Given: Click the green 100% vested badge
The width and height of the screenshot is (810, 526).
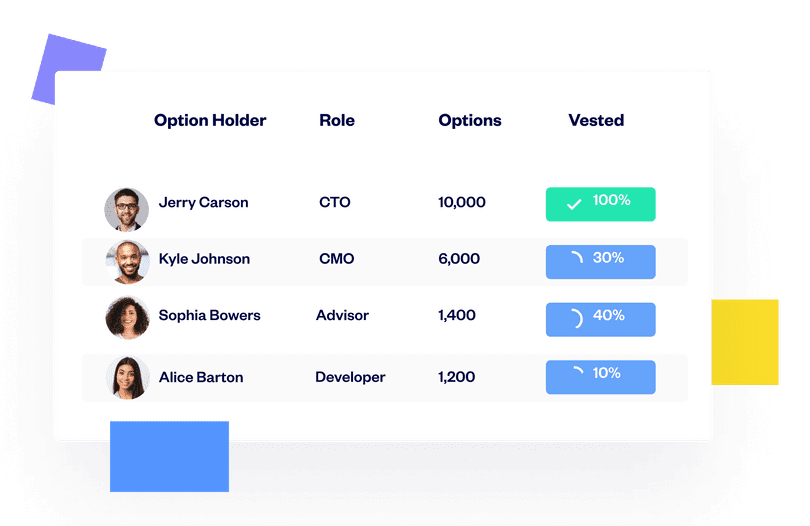Looking at the screenshot, I should [600, 204].
